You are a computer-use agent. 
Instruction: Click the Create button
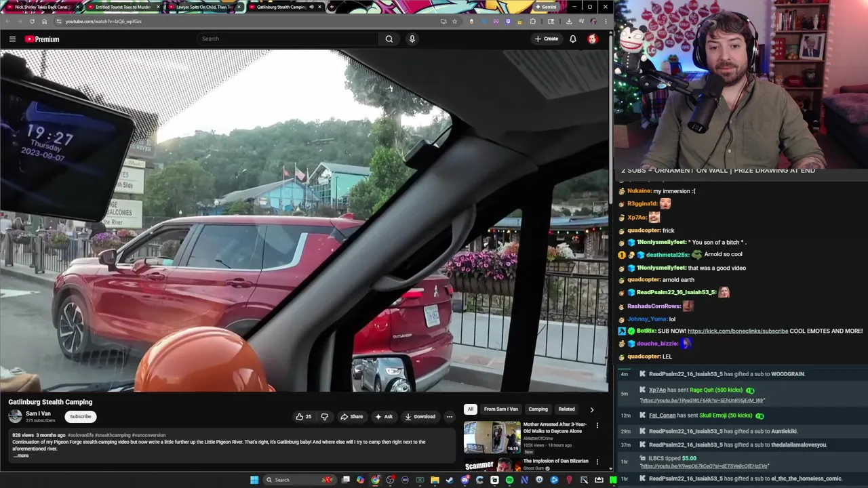pyautogui.click(x=547, y=39)
